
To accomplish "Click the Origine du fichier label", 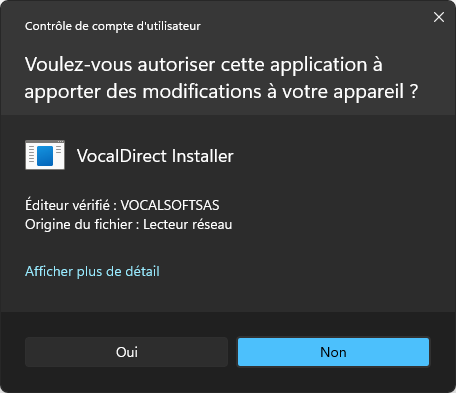I will click(82, 224).
